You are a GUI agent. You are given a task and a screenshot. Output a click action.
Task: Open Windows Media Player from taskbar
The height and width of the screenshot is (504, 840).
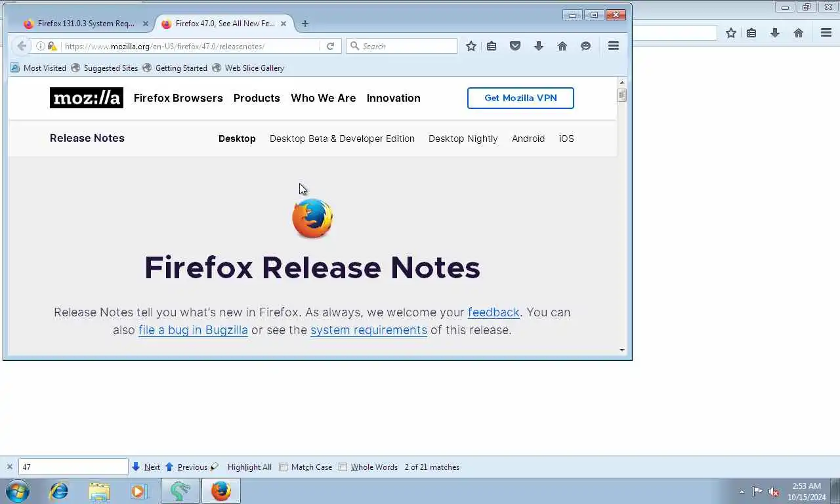pyautogui.click(x=139, y=491)
